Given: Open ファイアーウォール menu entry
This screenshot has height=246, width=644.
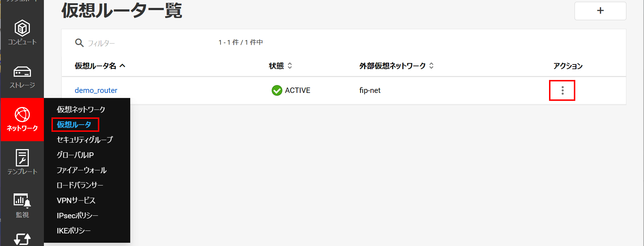Looking at the screenshot, I should (82, 170).
